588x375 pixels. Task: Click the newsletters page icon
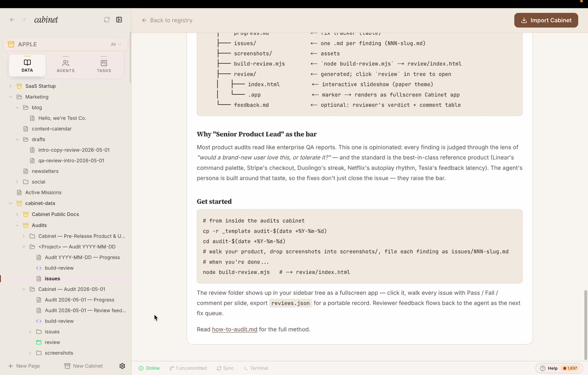tap(26, 171)
